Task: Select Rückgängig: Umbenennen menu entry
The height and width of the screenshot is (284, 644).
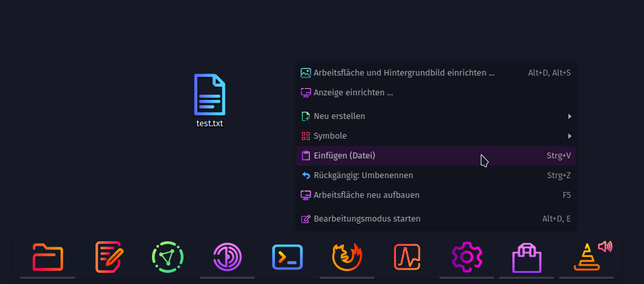Action: pyautogui.click(x=435, y=176)
